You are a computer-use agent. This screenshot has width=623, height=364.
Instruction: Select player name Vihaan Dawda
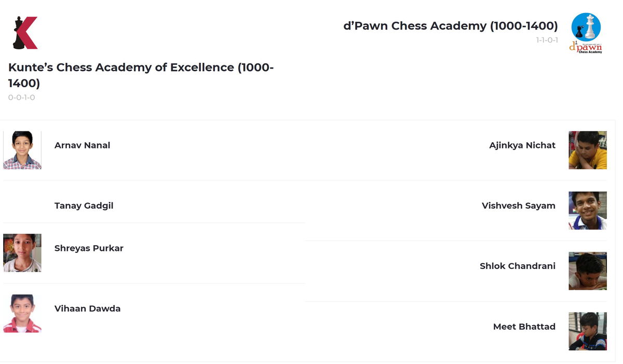[87, 308]
